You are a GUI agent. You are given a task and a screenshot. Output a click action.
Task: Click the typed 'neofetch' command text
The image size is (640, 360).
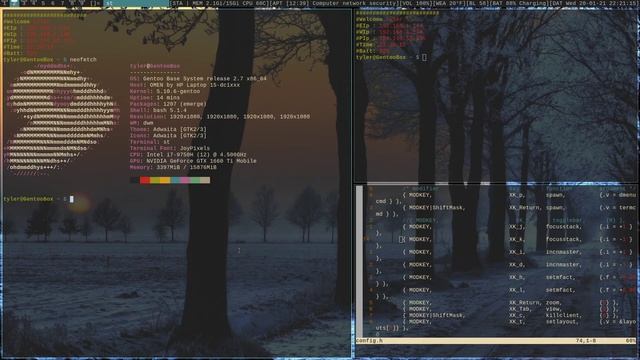click(x=83, y=60)
